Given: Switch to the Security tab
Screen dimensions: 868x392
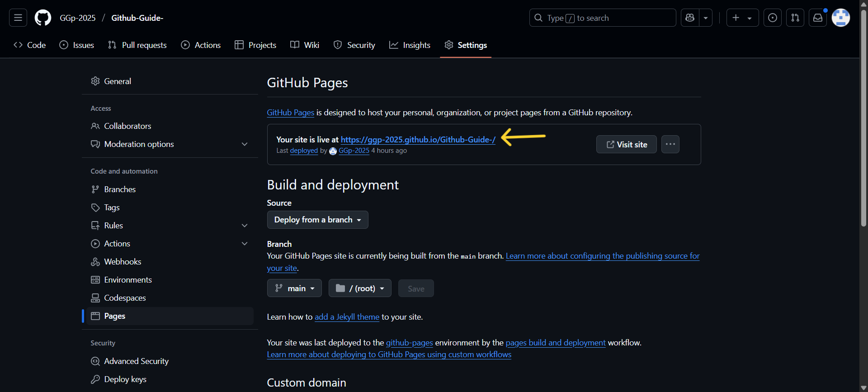Looking at the screenshot, I should (x=354, y=45).
